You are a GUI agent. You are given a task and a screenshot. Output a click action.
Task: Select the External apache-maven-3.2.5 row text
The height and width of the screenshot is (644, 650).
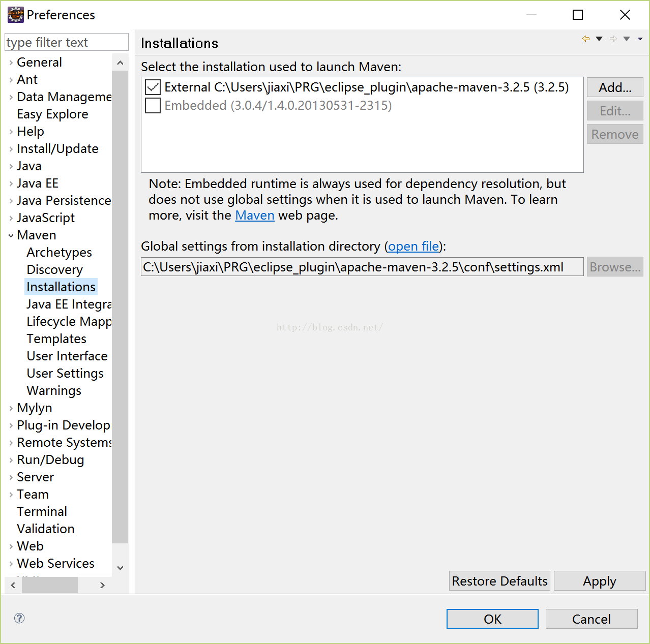[x=367, y=87]
